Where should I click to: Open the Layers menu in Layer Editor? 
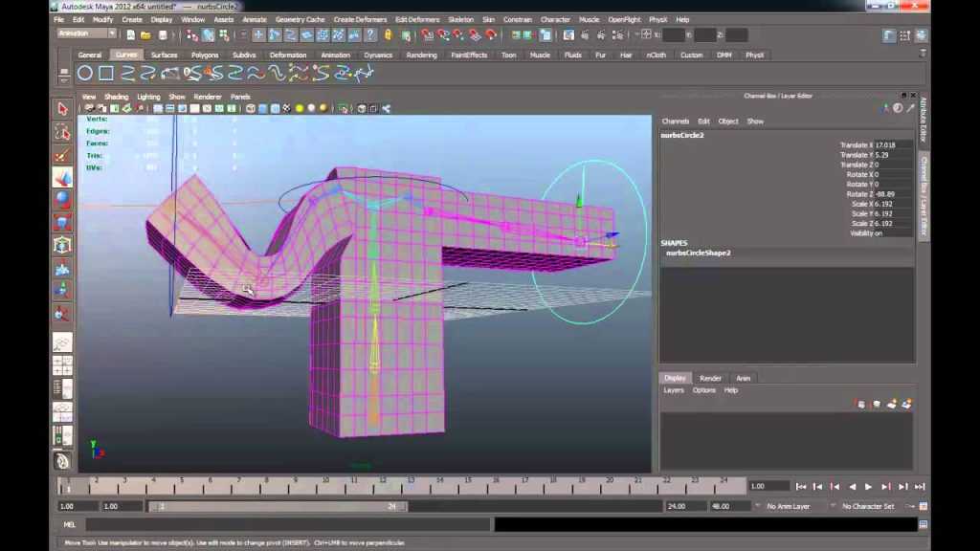pyautogui.click(x=673, y=390)
